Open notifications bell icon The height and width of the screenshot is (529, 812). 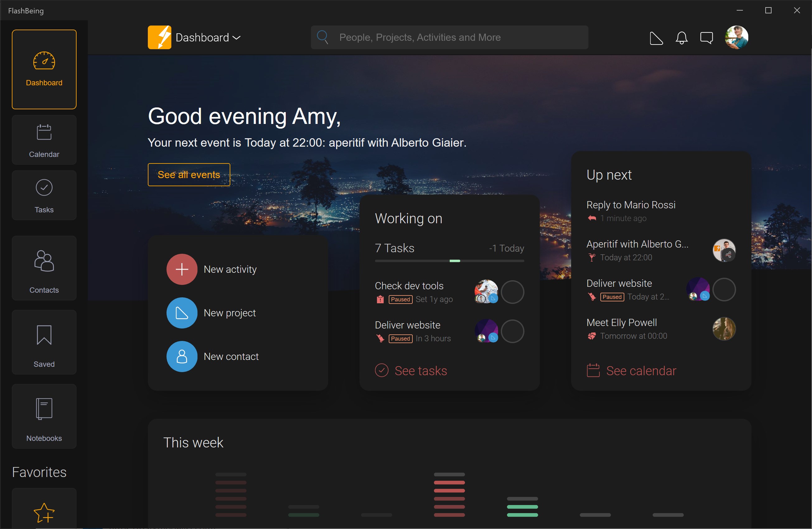tap(681, 38)
